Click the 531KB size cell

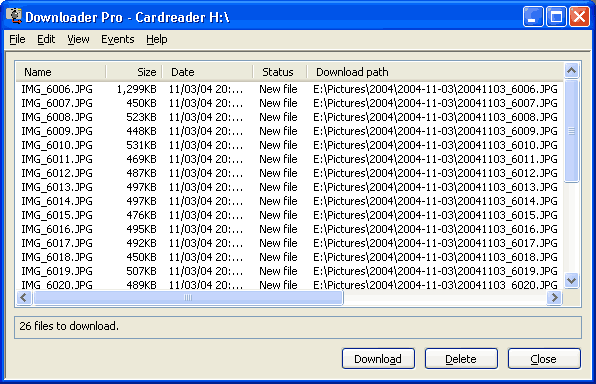(141, 145)
